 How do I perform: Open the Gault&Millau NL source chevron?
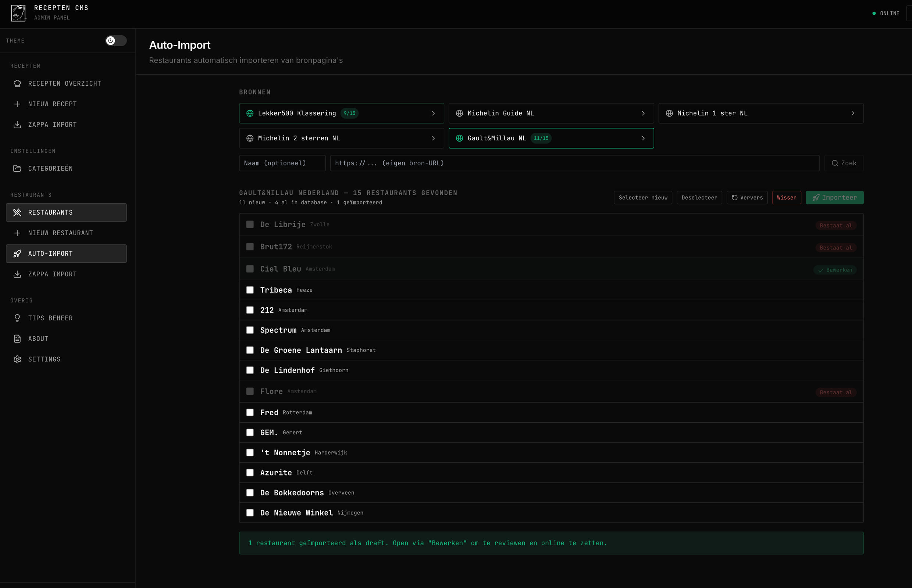tap(643, 138)
